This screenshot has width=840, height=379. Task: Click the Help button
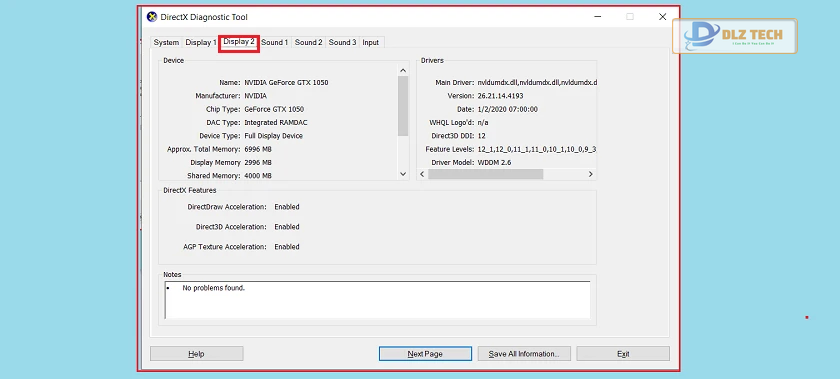[197, 354]
